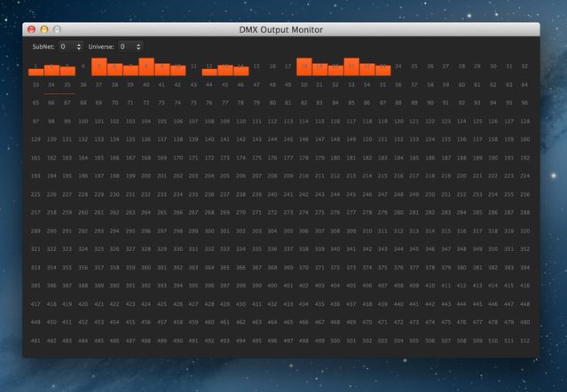Click the orange level bar for channel 21
567x392 pixels.
tap(351, 67)
